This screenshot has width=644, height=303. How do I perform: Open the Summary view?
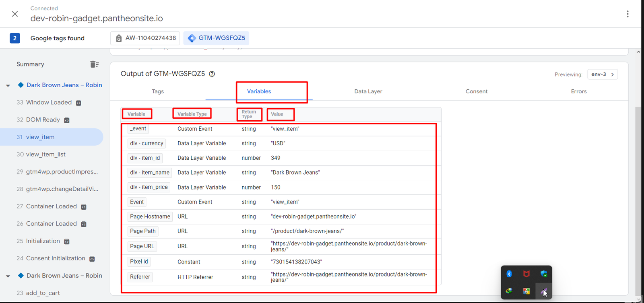coord(30,64)
